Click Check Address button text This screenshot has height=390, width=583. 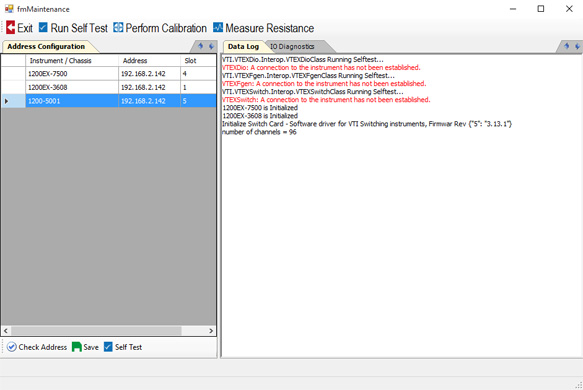pyautogui.click(x=43, y=347)
